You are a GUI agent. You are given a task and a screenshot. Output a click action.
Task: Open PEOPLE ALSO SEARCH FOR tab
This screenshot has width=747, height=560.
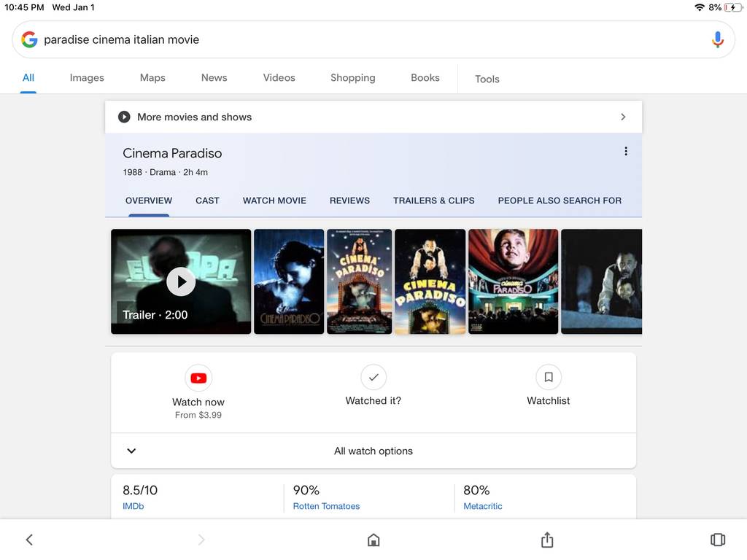560,201
